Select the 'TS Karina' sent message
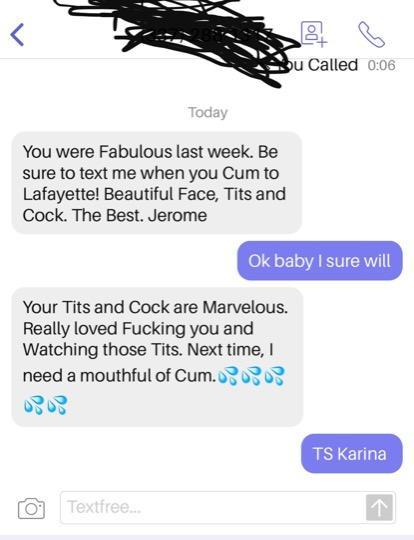Viewport: 414px width, 540px height. point(352,454)
